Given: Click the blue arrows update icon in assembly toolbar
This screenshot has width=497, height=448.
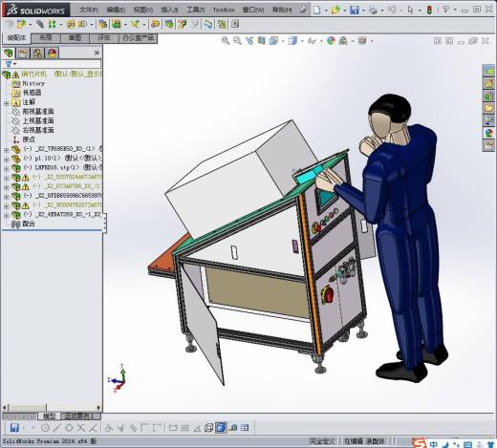Looking at the screenshot, I should point(208,24).
